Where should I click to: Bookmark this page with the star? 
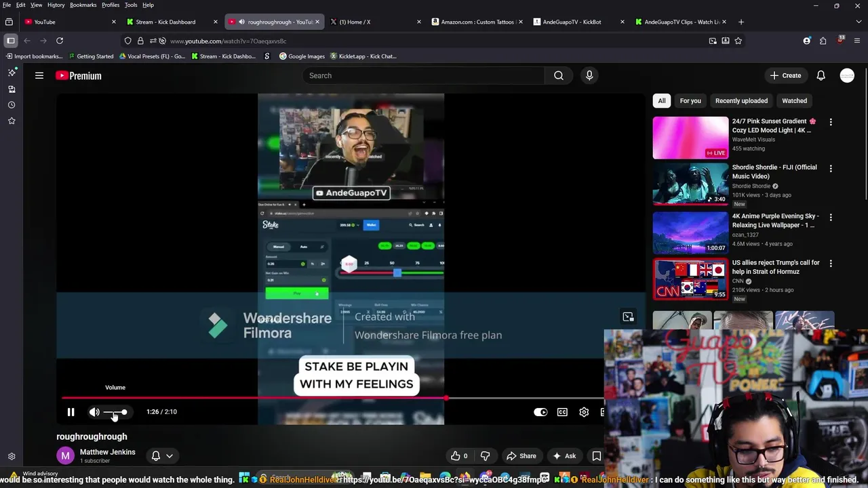[x=738, y=41]
